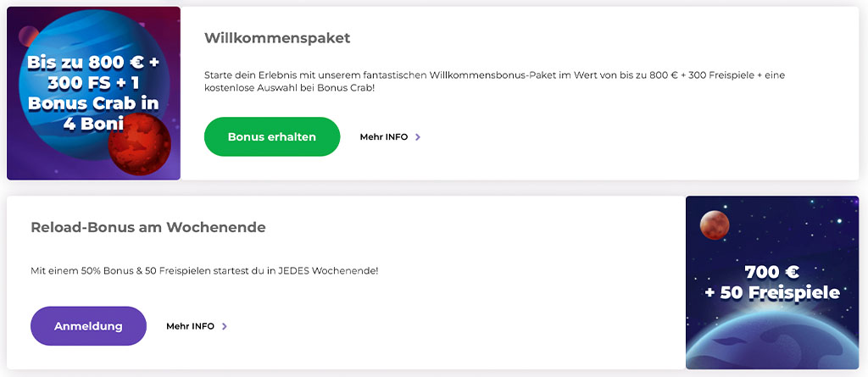The width and height of the screenshot is (868, 377).
Task: Click the "4 Boni" text on the welcome banner
Action: pos(93,124)
